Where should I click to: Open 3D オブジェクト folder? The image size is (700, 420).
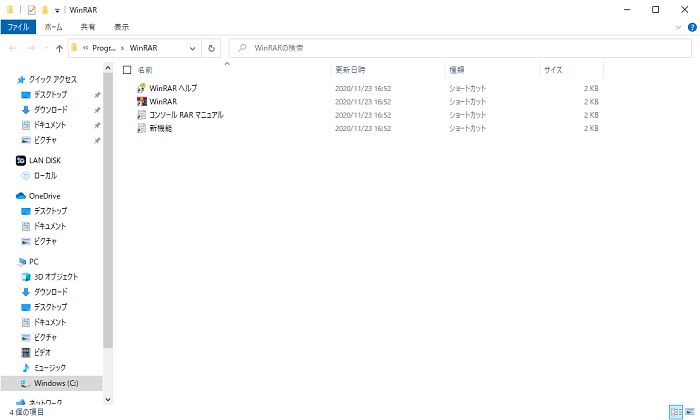[56, 277]
